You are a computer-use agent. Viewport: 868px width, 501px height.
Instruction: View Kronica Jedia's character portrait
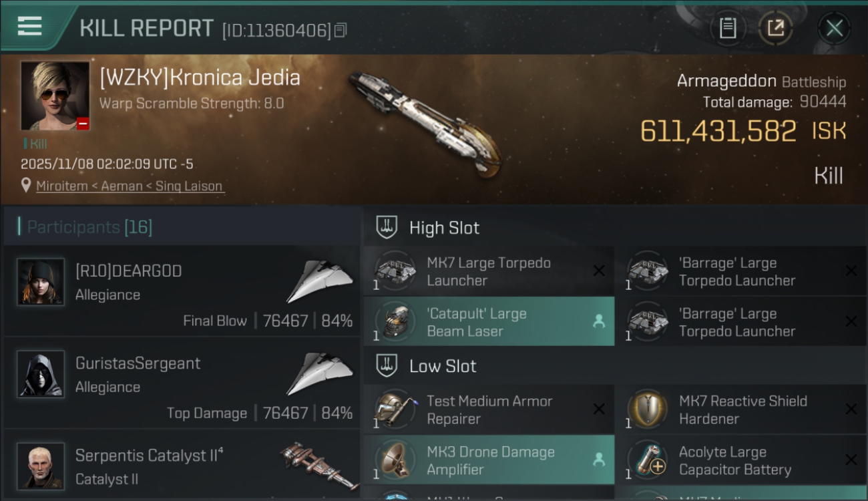(x=55, y=96)
